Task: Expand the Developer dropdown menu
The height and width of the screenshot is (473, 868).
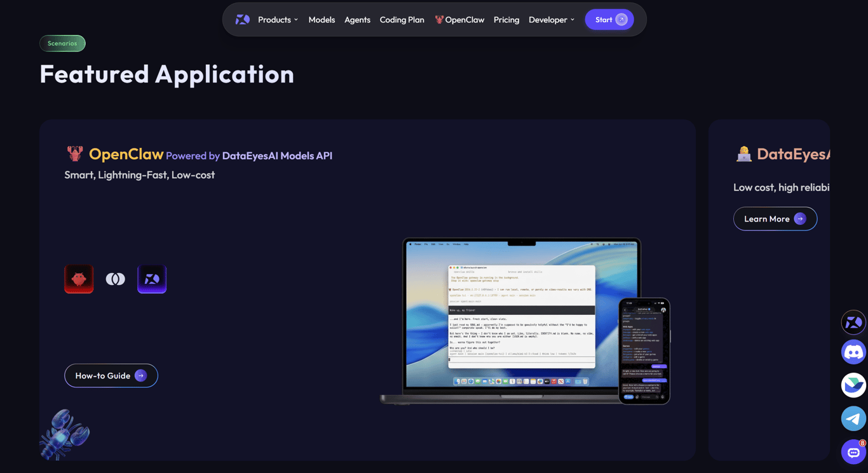Action: click(552, 20)
